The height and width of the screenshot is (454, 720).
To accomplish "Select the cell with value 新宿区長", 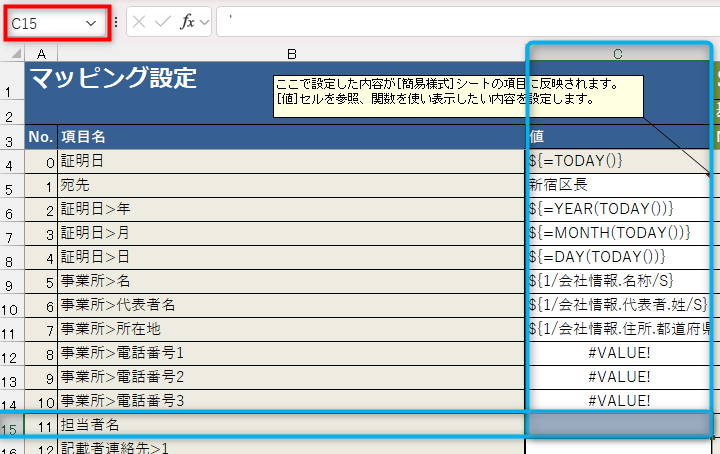I will point(617,185).
